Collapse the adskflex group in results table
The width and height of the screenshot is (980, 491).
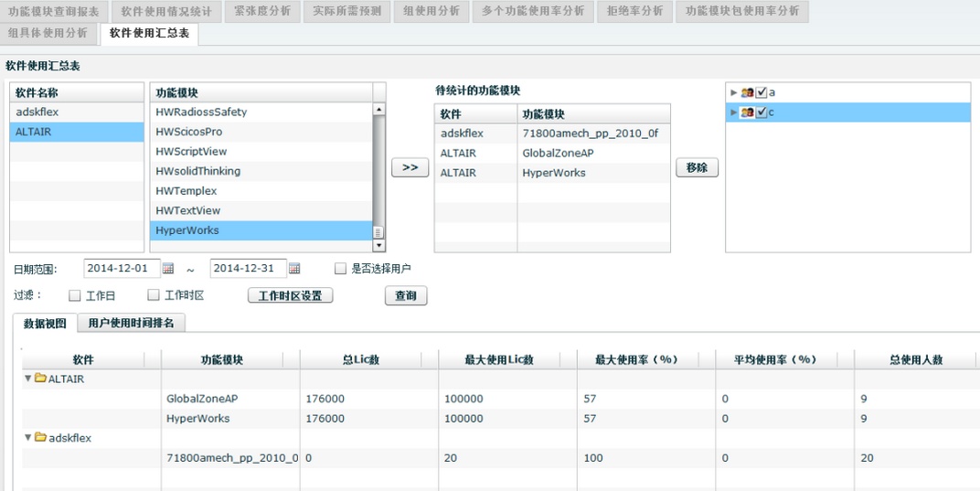[x=28, y=438]
